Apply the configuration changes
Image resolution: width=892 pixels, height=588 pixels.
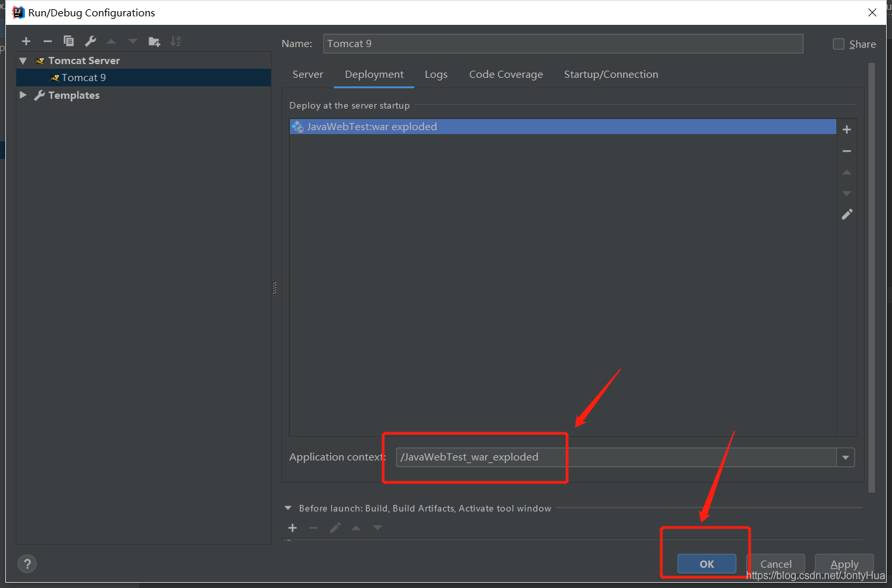pos(844,564)
